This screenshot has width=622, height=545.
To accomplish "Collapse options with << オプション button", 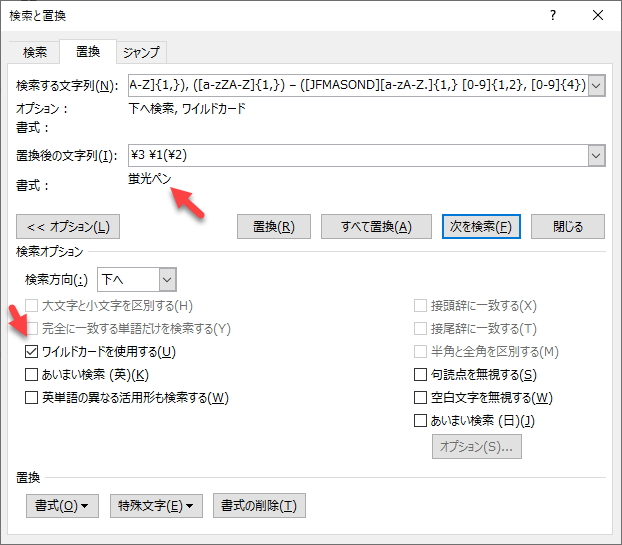I will (x=68, y=226).
